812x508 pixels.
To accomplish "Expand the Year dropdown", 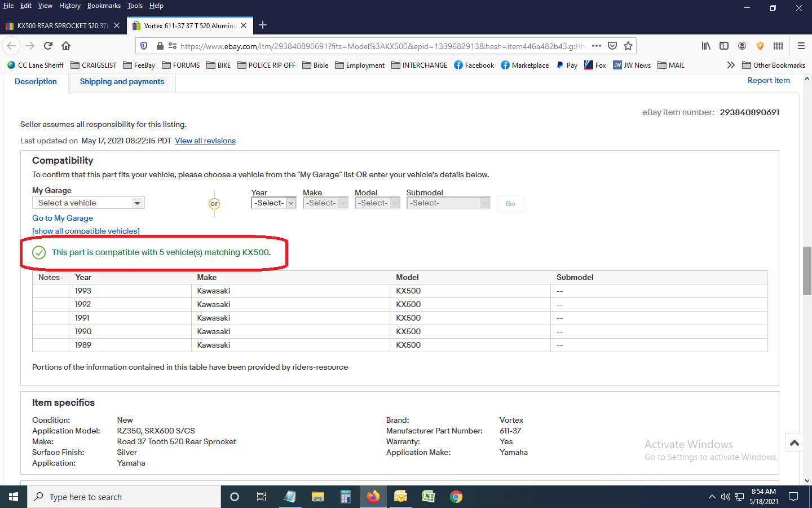I will [x=273, y=203].
